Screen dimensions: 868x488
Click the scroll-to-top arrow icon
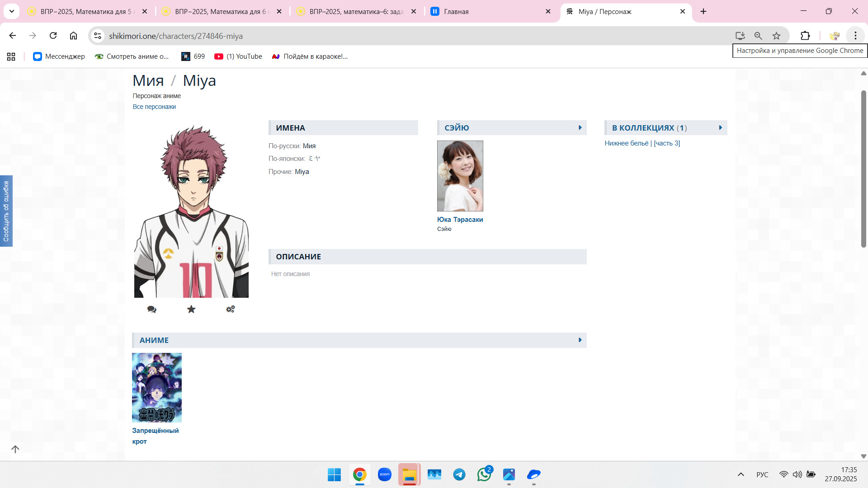pyautogui.click(x=15, y=449)
